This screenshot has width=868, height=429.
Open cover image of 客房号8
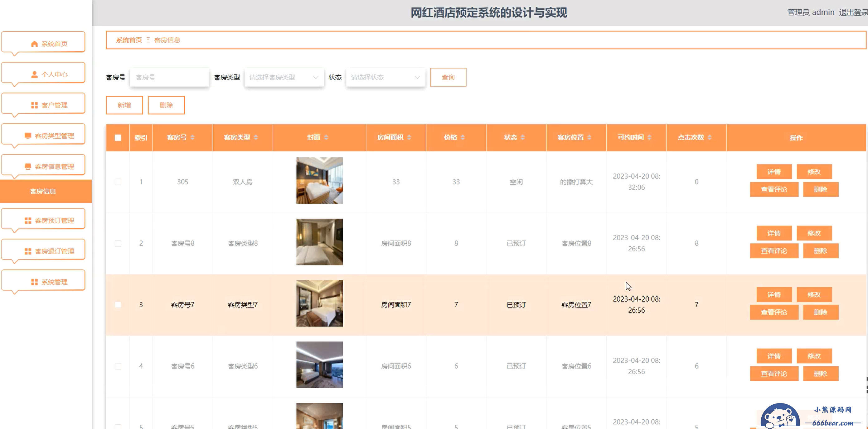(x=319, y=242)
